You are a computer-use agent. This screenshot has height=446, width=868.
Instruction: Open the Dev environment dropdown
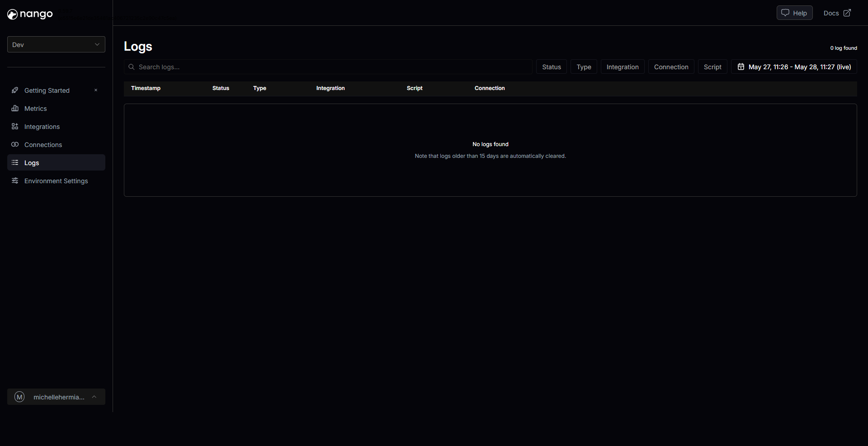pyautogui.click(x=56, y=44)
